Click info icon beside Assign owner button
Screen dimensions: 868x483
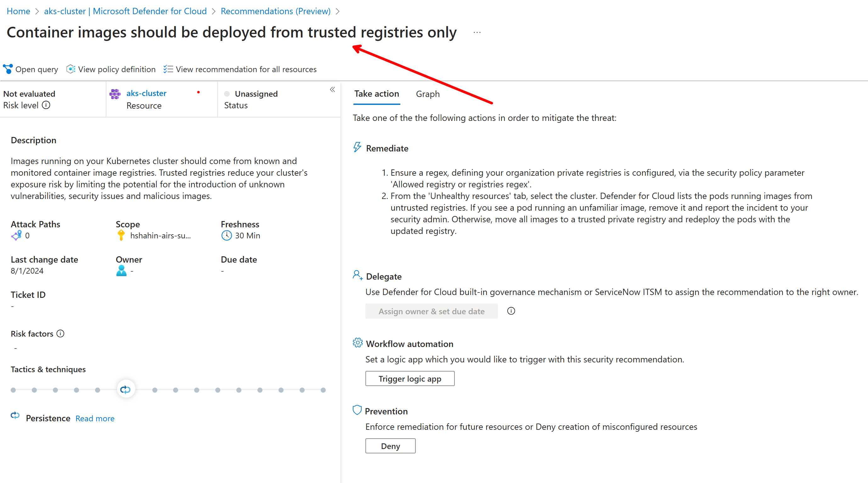(x=511, y=311)
